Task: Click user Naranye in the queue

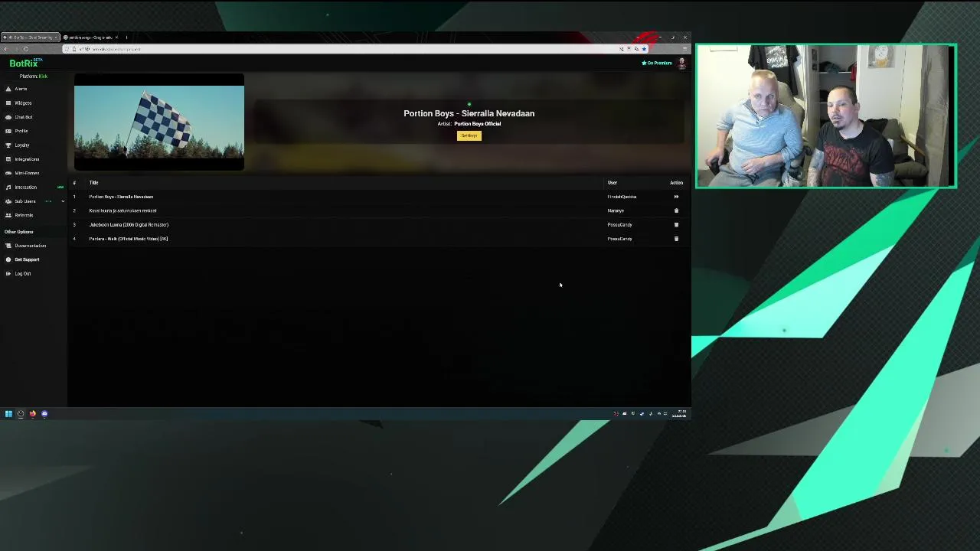Action: click(616, 210)
